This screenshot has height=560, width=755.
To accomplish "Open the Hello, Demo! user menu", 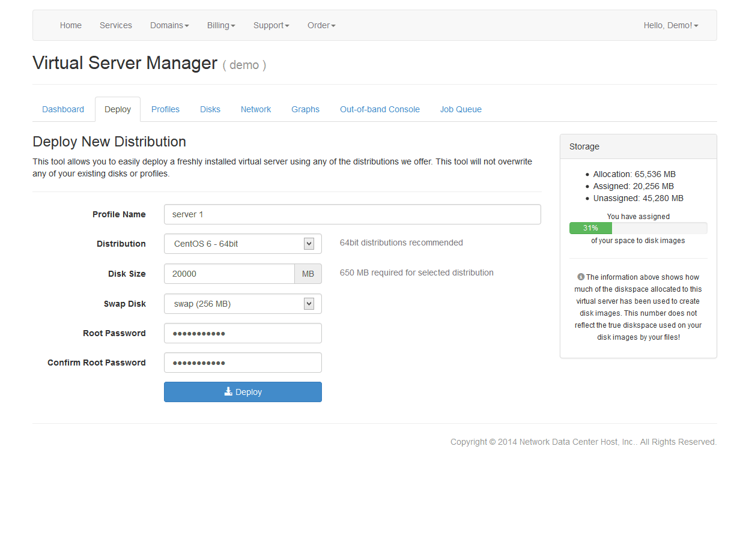I will pos(670,25).
